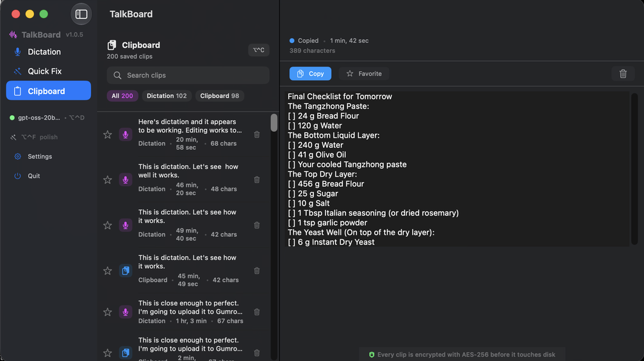Copy the selected clip text
This screenshot has width=644, height=361.
311,74
